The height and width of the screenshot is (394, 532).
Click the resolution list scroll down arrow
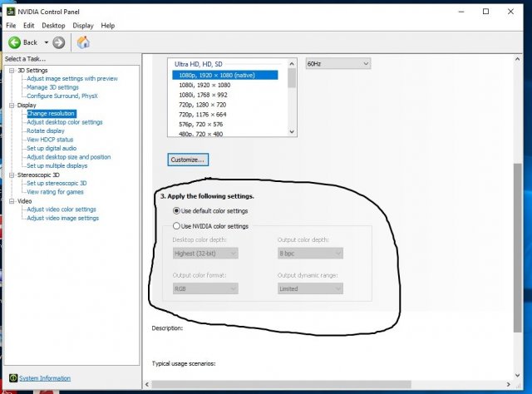292,131
